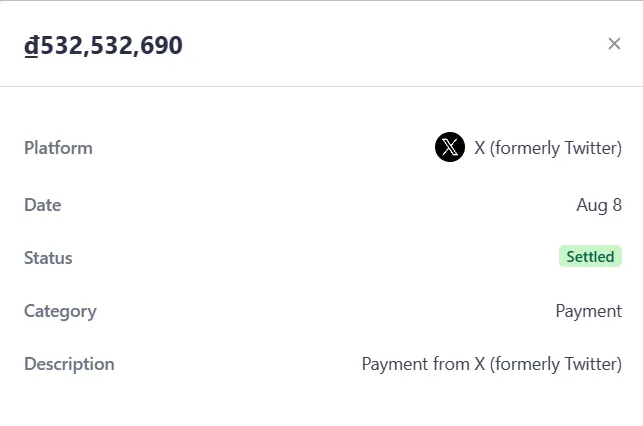Click the divider line below the amount header
643x426 pixels.
(x=321, y=87)
